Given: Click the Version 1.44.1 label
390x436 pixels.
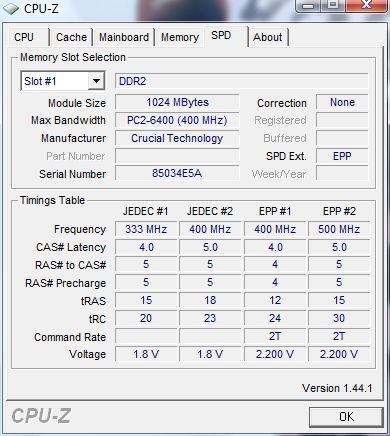Looking at the screenshot, I should point(337,388).
